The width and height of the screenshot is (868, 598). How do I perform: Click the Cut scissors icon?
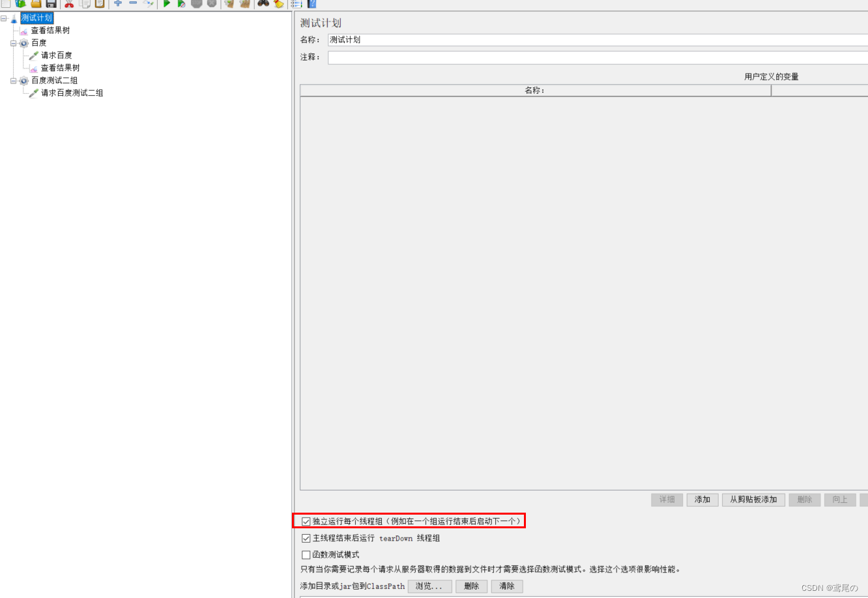click(69, 3)
